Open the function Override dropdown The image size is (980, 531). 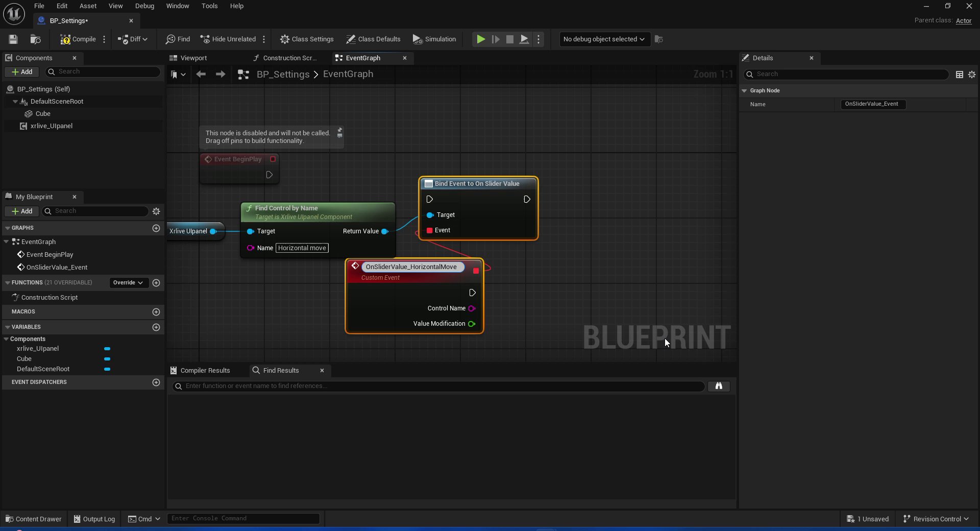128,283
